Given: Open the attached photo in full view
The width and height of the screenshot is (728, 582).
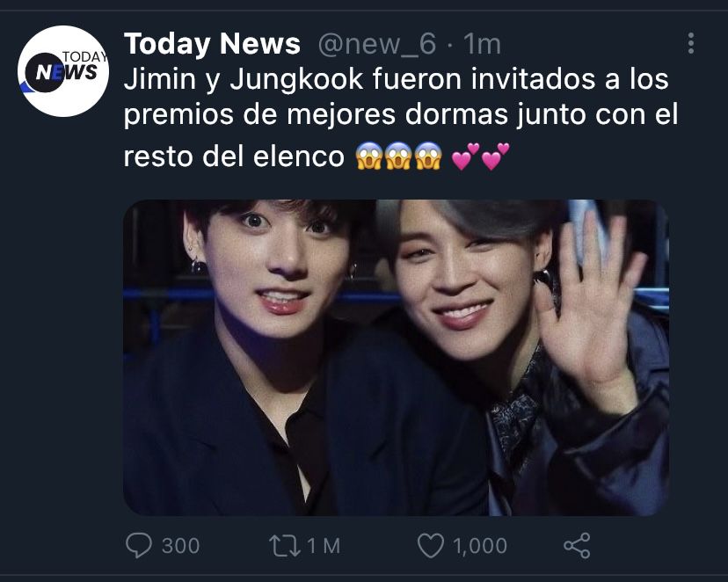Looking at the screenshot, I should tap(396, 357).
